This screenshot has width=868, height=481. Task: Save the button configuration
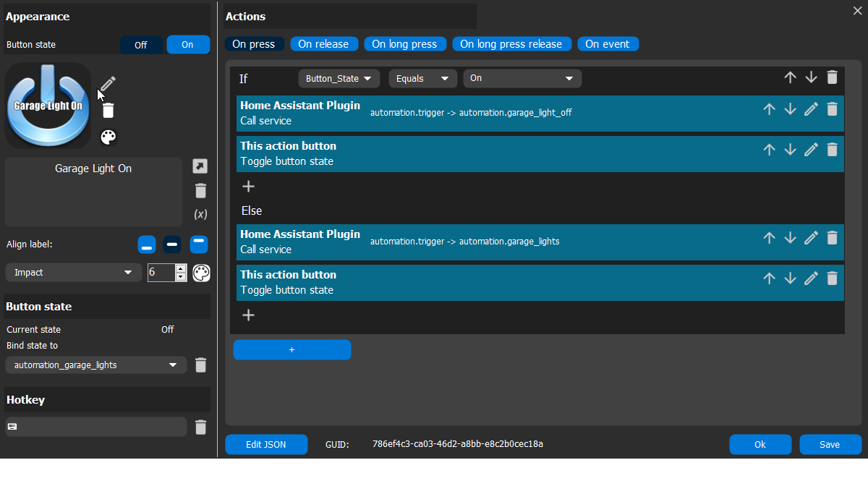[x=830, y=444]
